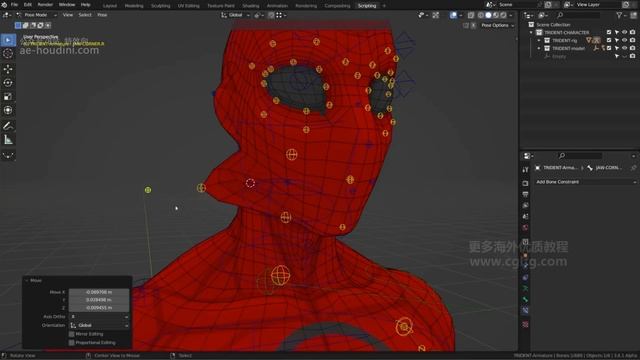Open the Add Bone Constraint dropdown

point(586,182)
